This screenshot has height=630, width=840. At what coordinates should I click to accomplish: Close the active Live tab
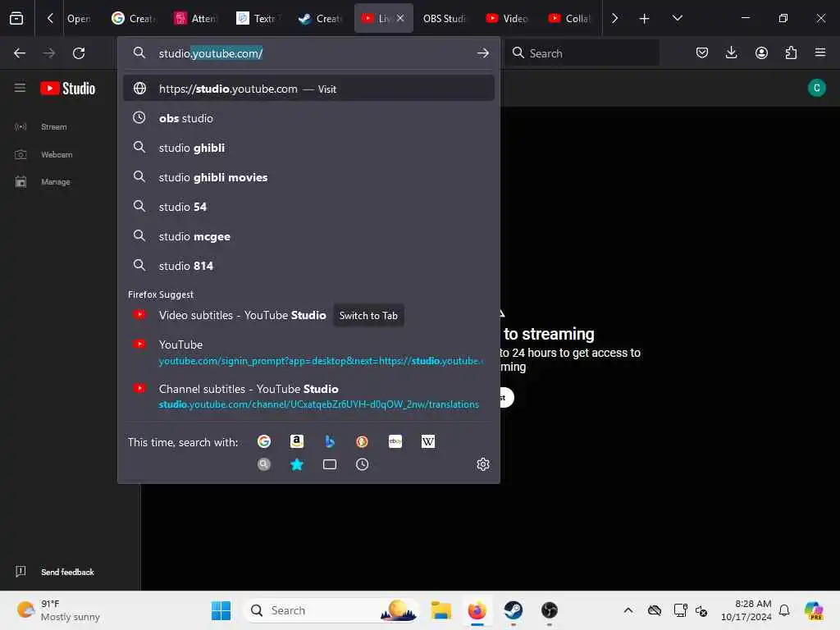tap(400, 18)
